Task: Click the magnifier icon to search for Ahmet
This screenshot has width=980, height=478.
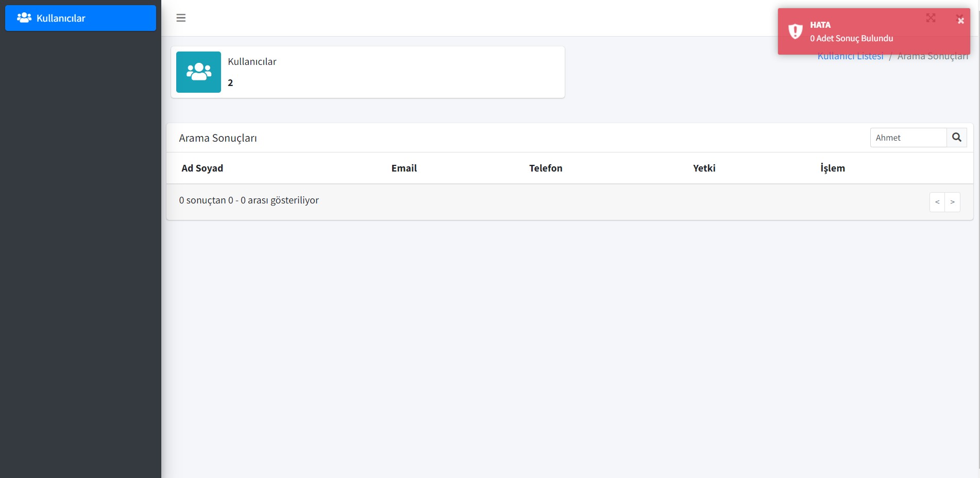Action: tap(957, 138)
